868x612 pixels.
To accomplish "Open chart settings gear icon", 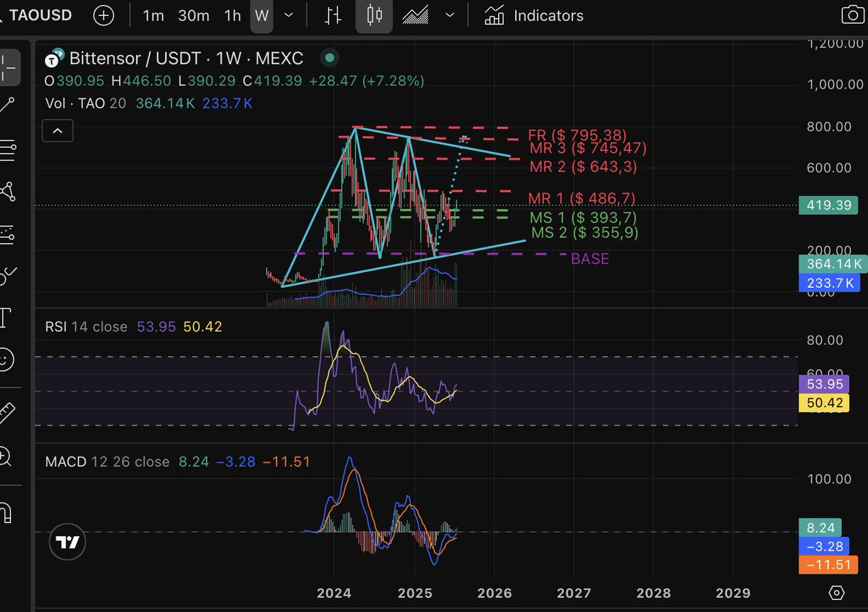I will tap(837, 593).
